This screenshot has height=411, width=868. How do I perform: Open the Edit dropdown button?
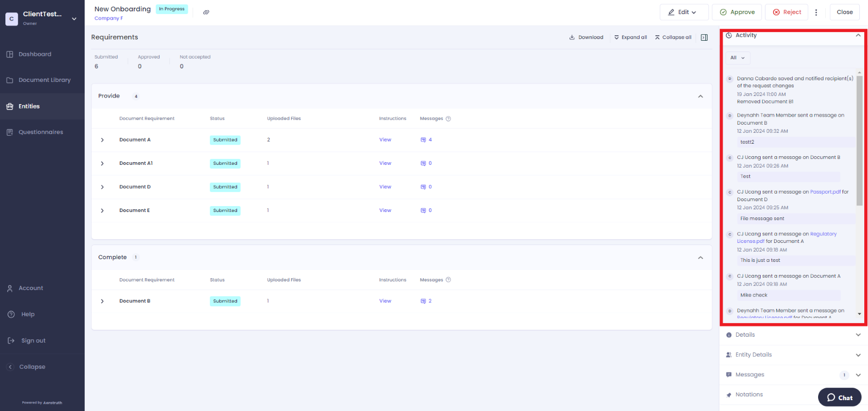(x=684, y=12)
